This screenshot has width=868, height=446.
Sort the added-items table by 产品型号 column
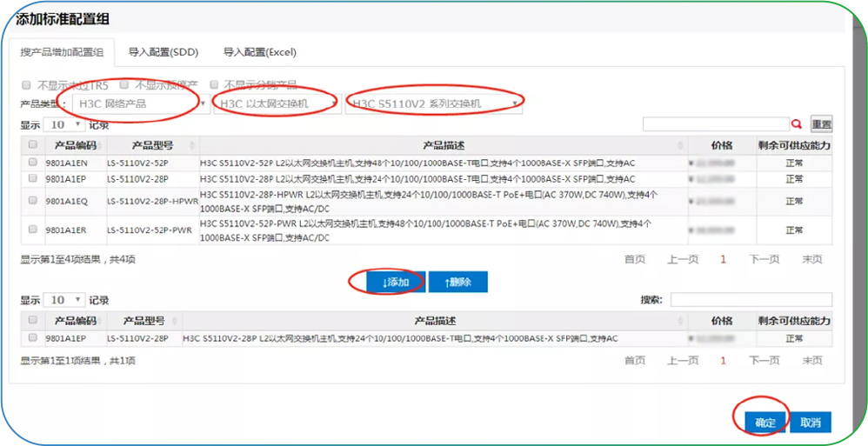click(x=144, y=321)
